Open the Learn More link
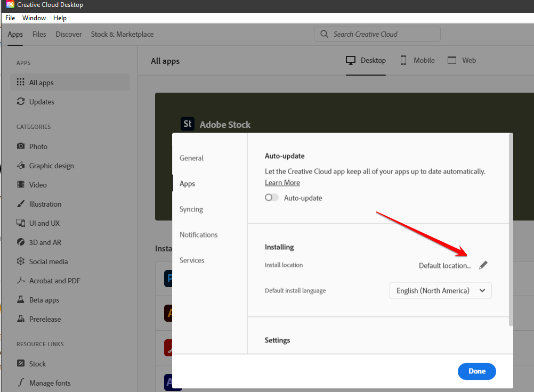Image resolution: width=534 pixels, height=392 pixels. [282, 182]
